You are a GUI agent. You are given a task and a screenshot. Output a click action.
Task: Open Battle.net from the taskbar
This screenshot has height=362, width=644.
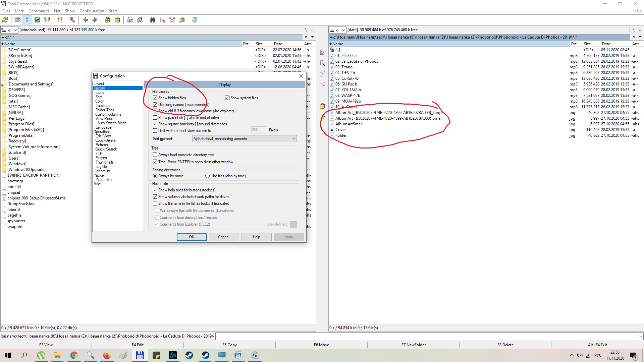click(173, 355)
